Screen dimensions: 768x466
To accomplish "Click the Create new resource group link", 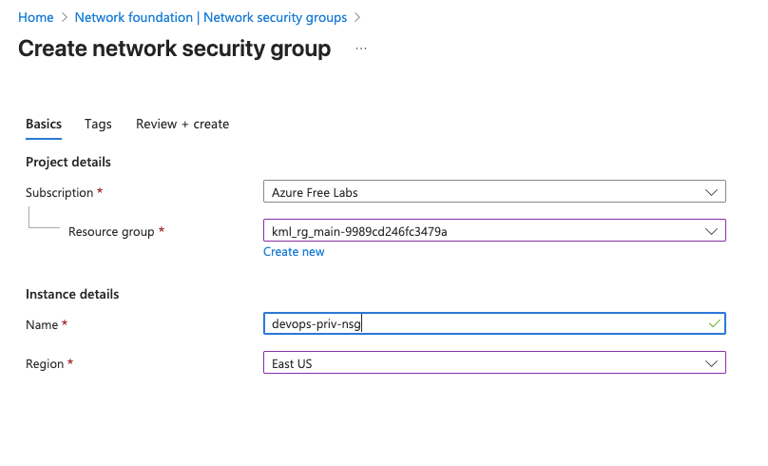I will (293, 252).
